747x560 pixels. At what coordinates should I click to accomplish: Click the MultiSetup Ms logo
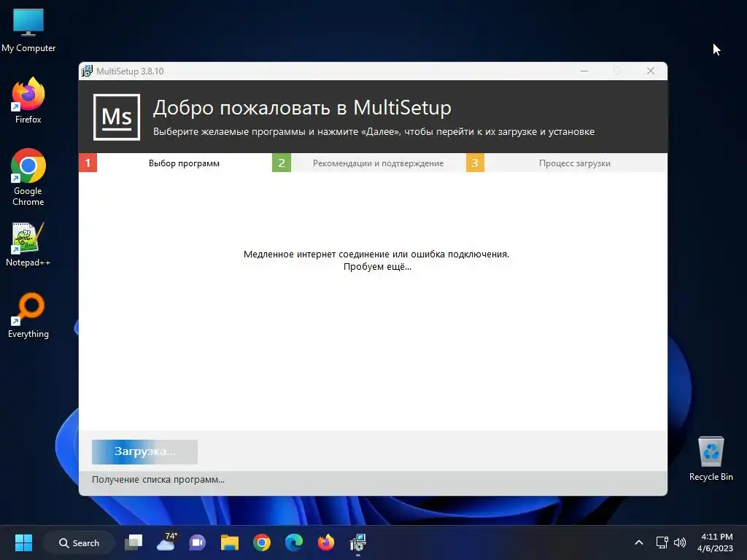[117, 117]
